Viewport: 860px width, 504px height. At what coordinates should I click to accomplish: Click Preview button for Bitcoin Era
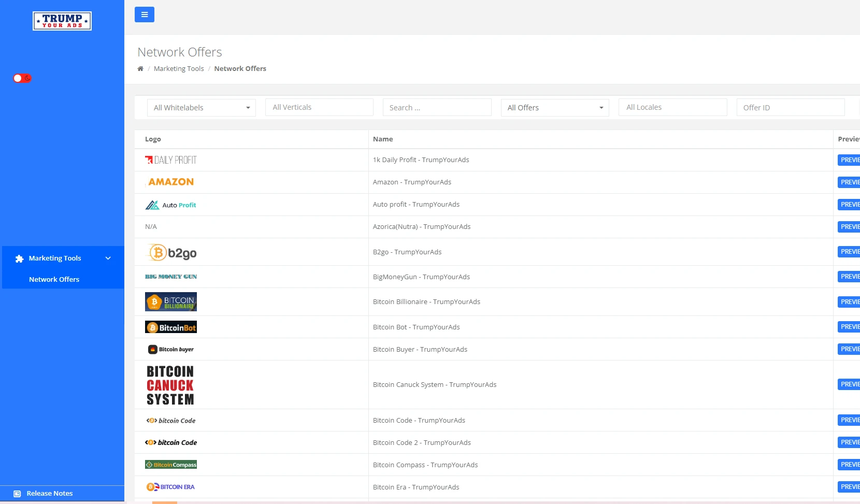click(x=850, y=487)
